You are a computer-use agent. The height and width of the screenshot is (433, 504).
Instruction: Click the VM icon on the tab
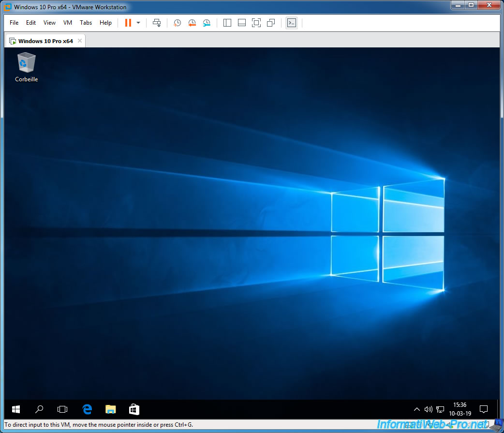point(13,41)
